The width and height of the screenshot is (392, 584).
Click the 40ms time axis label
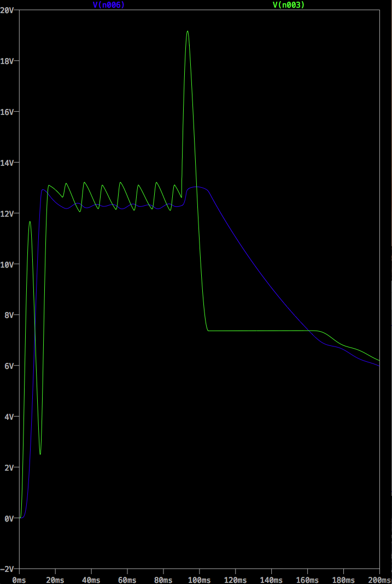[x=91, y=580]
